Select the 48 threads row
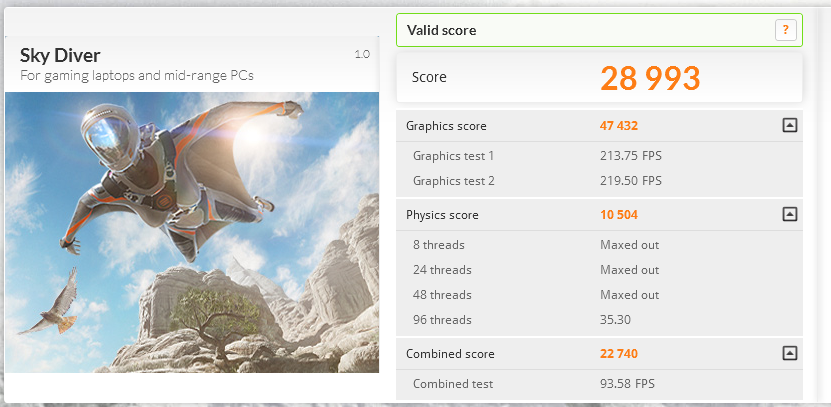The width and height of the screenshot is (831, 407). click(599, 295)
